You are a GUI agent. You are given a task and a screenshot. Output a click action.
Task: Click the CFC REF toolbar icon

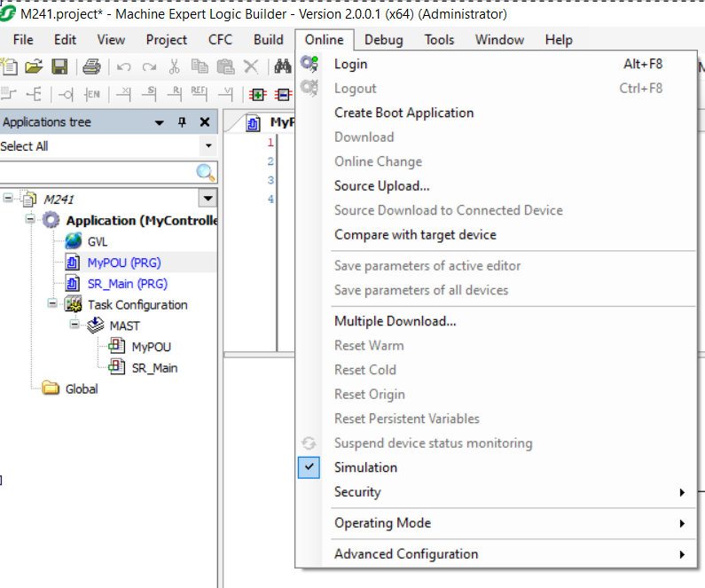pos(200,93)
